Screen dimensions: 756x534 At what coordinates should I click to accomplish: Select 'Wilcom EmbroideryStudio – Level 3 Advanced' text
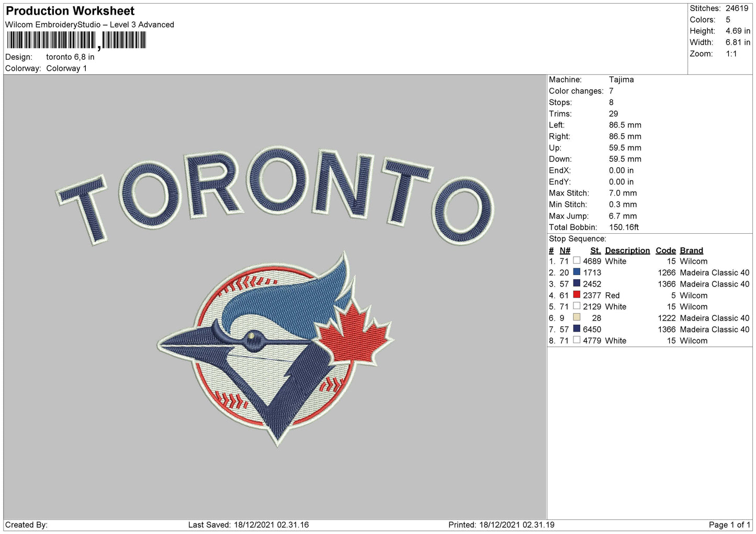point(89,25)
